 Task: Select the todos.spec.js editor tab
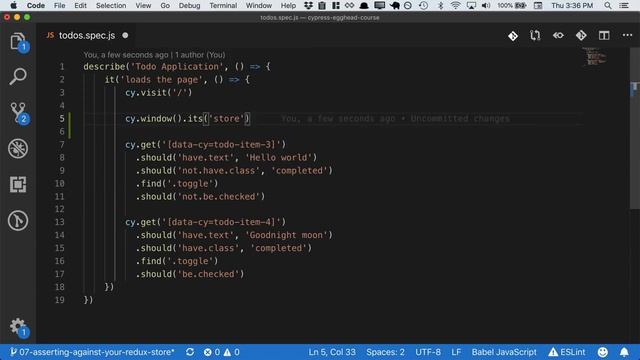(x=87, y=36)
